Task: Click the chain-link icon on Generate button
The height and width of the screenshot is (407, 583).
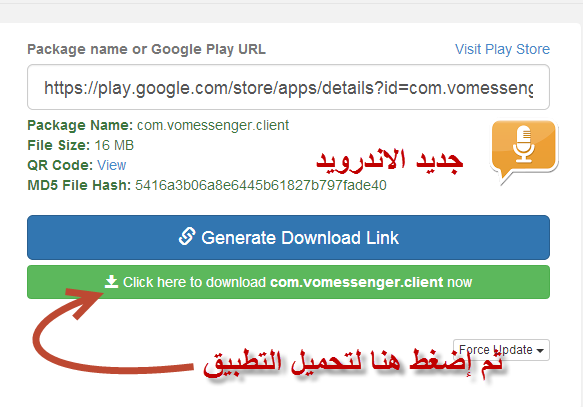Action: point(187,236)
